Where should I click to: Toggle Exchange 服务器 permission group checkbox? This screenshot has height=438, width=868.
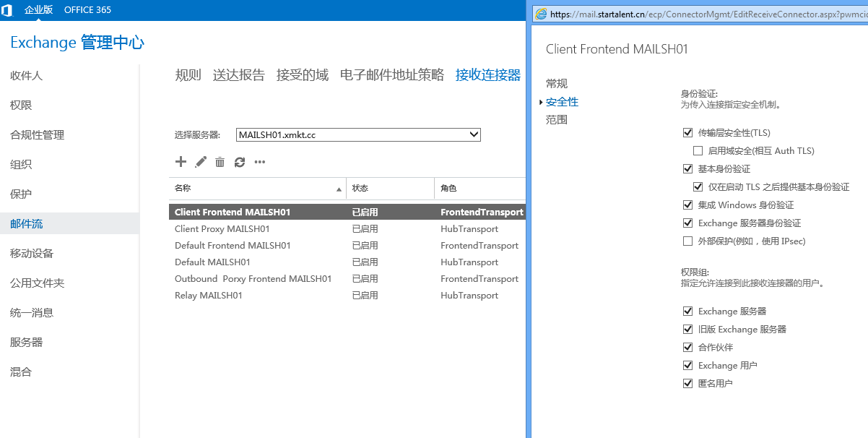coord(687,312)
